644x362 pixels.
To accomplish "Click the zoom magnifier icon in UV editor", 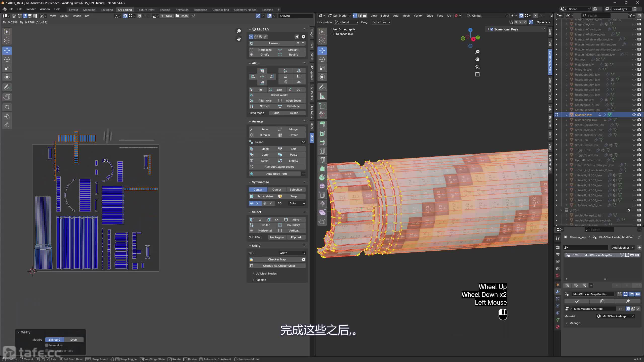I will click(239, 31).
